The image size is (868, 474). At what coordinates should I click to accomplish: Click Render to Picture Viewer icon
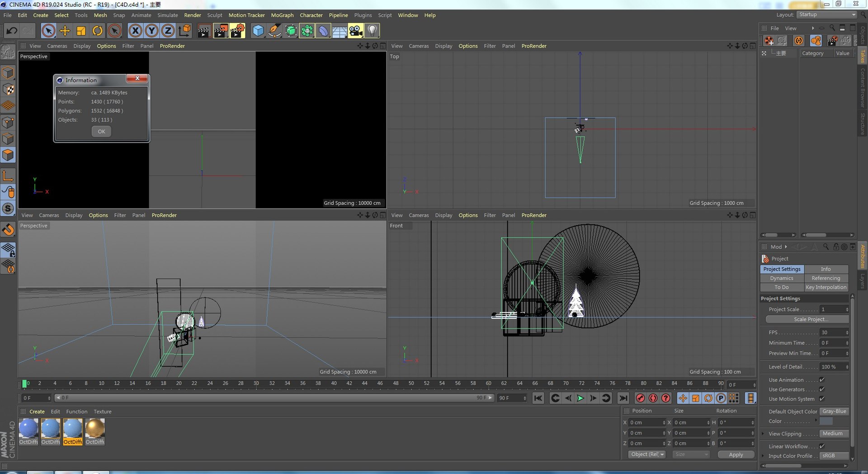pos(221,31)
